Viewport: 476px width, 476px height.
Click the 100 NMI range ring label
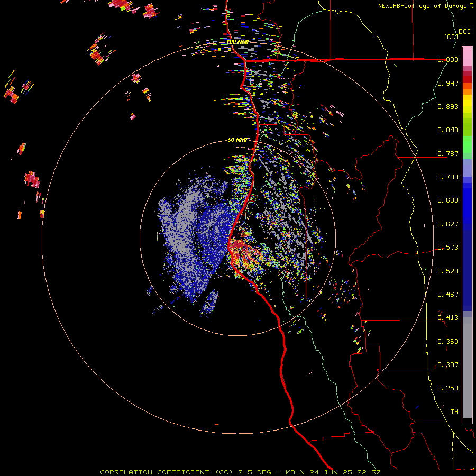[237, 42]
